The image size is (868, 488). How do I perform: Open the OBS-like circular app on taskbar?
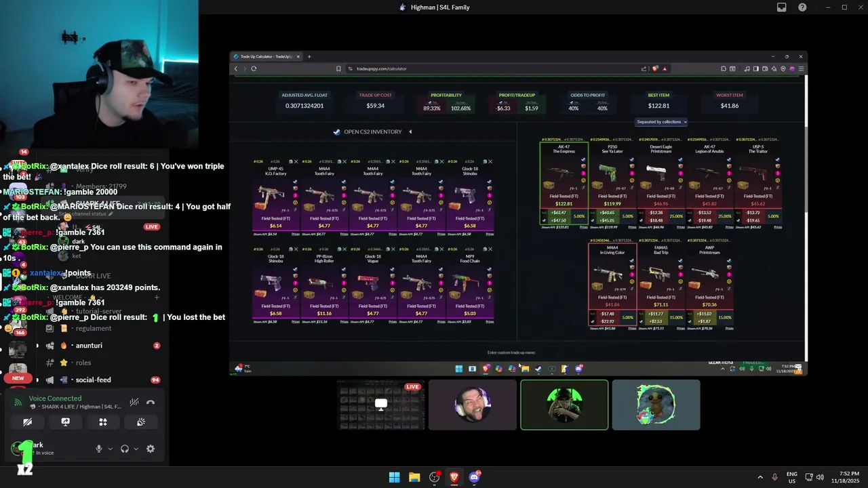[x=435, y=477]
